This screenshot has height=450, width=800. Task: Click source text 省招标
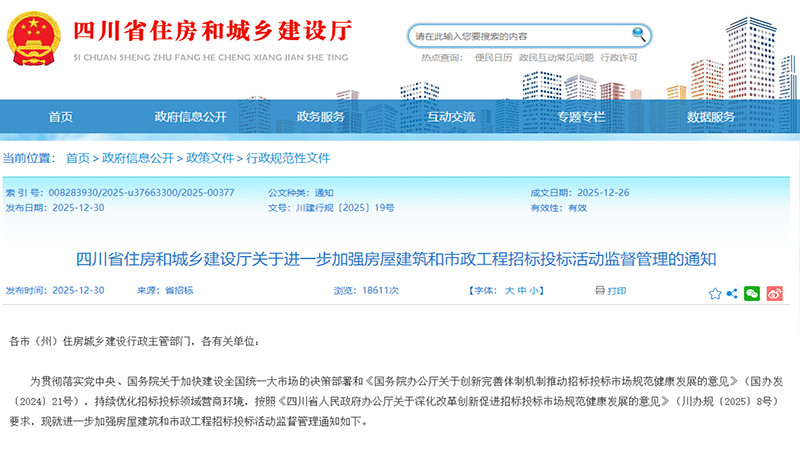(179, 290)
